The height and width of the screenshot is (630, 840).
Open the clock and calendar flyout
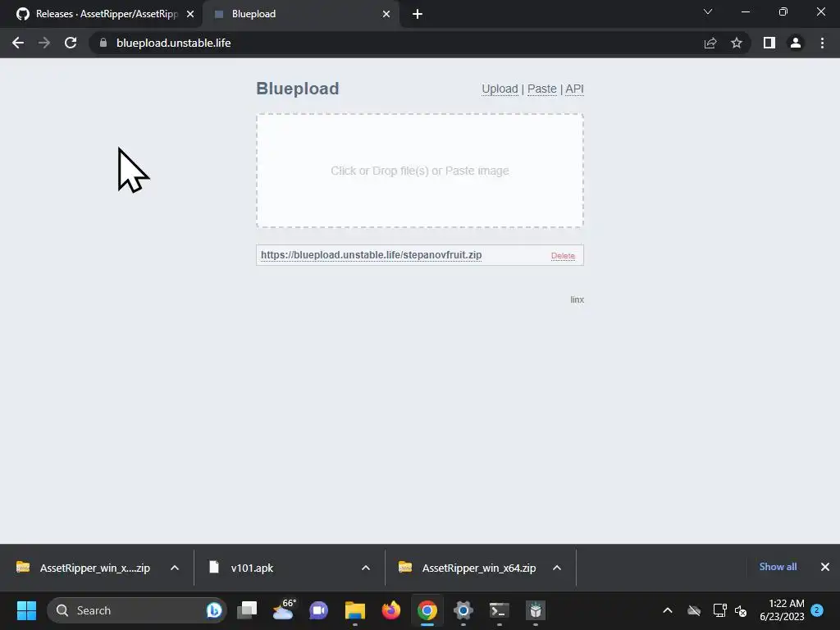[782, 610]
